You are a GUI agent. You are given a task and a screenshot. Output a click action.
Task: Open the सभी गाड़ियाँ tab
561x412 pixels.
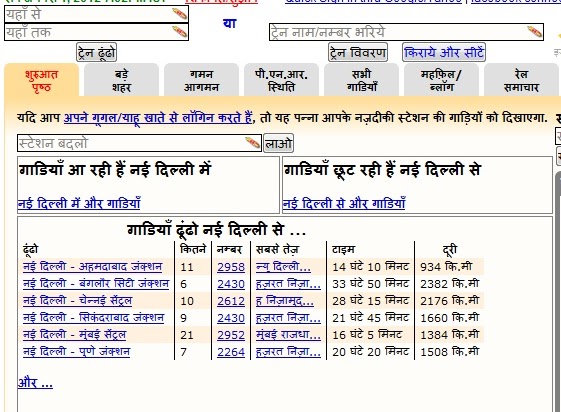coord(361,80)
